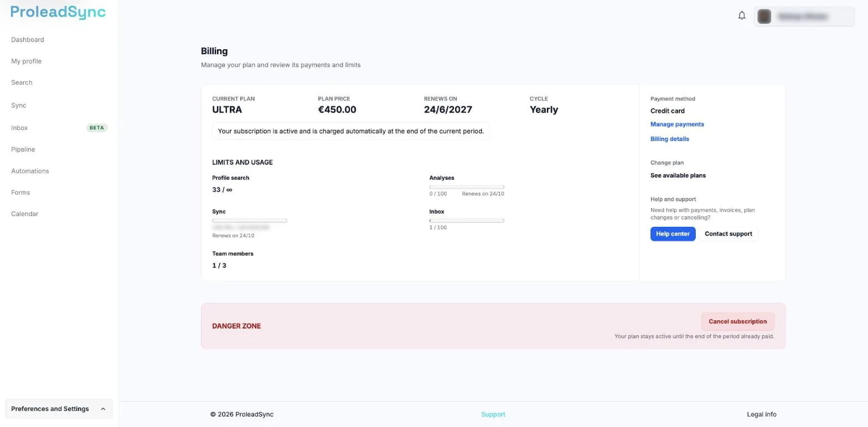Navigate to Search in the sidebar
868x427 pixels.
click(22, 83)
